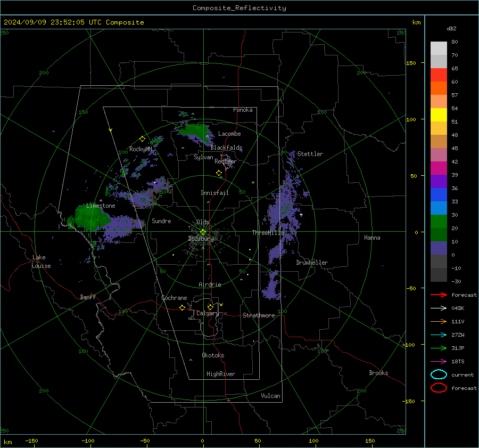479x448 pixels.
Task: Click the yellow diamond marker near RockyMH
Action: point(142,139)
